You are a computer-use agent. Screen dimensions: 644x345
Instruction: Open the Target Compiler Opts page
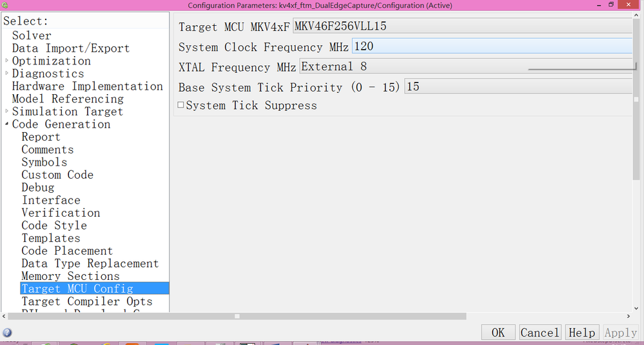87,301
